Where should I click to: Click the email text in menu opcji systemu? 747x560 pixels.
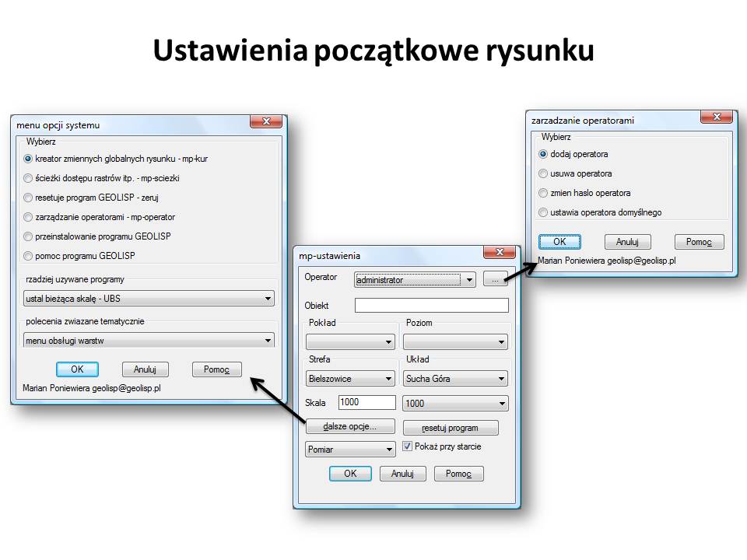coord(126,388)
